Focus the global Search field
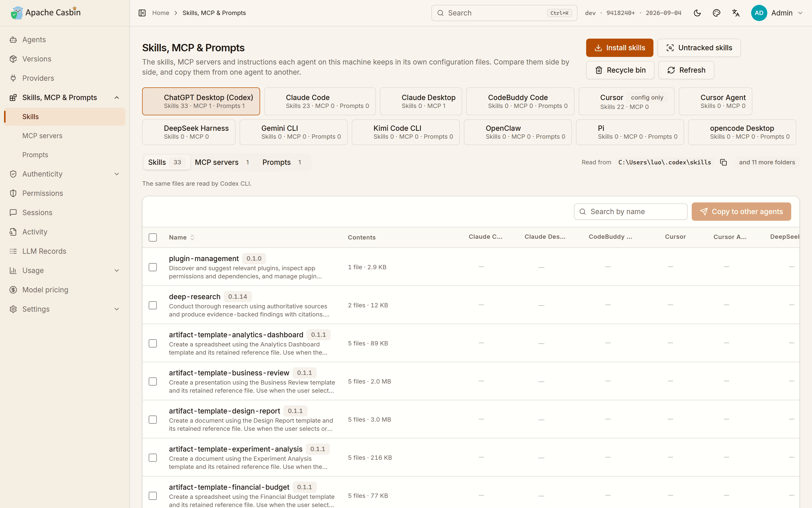 click(x=504, y=13)
